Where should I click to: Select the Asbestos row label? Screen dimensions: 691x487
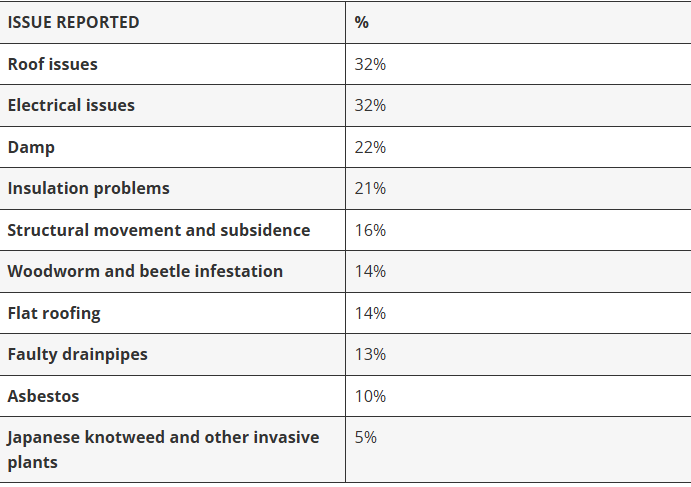(x=43, y=396)
